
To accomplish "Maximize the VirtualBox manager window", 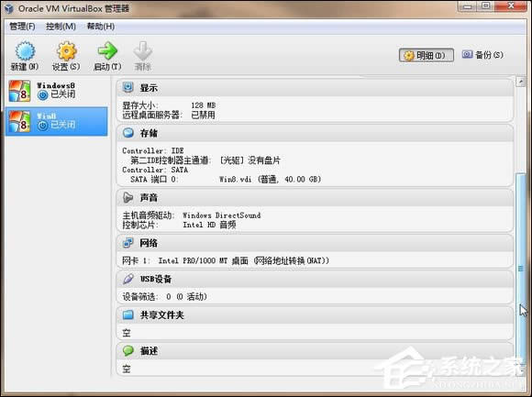I will (x=485, y=6).
